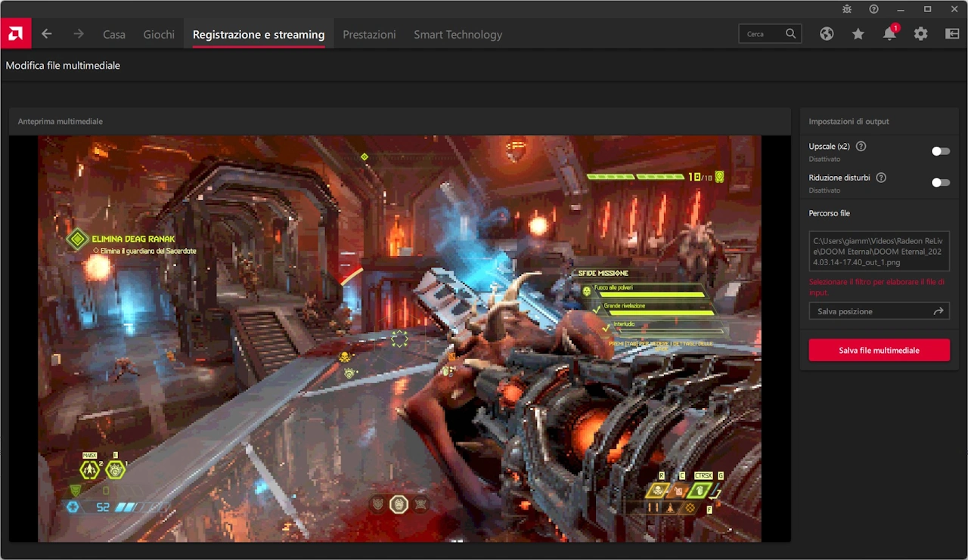Open settings gear icon
Image resolution: width=968 pixels, height=560 pixels.
coord(920,34)
